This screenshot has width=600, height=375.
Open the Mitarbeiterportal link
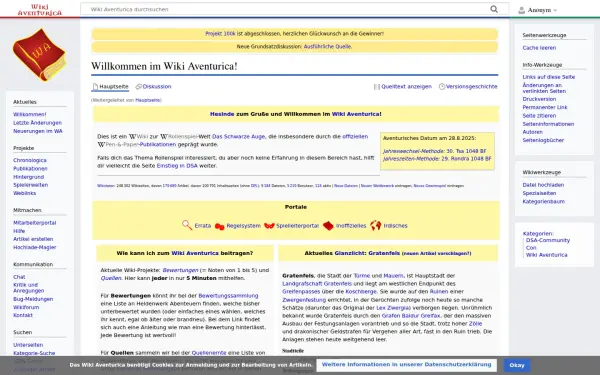34,223
